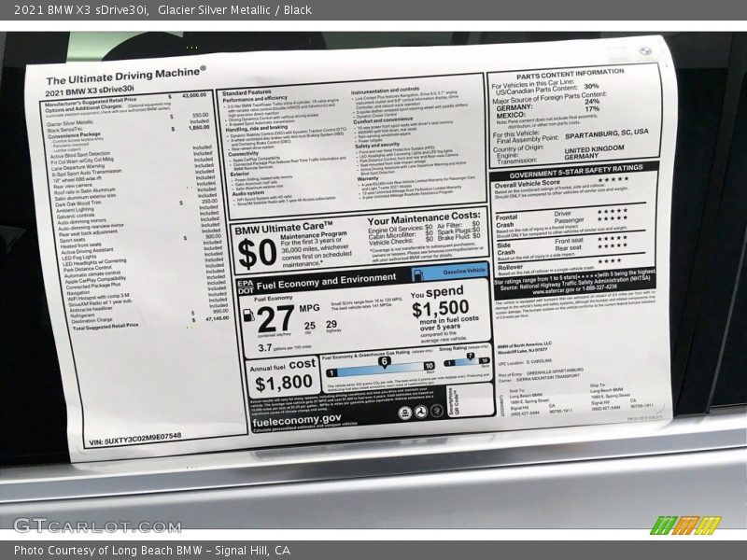747x560 pixels.
Task: Click the fuel pump icon beside 27 MPG
Action: [248, 315]
